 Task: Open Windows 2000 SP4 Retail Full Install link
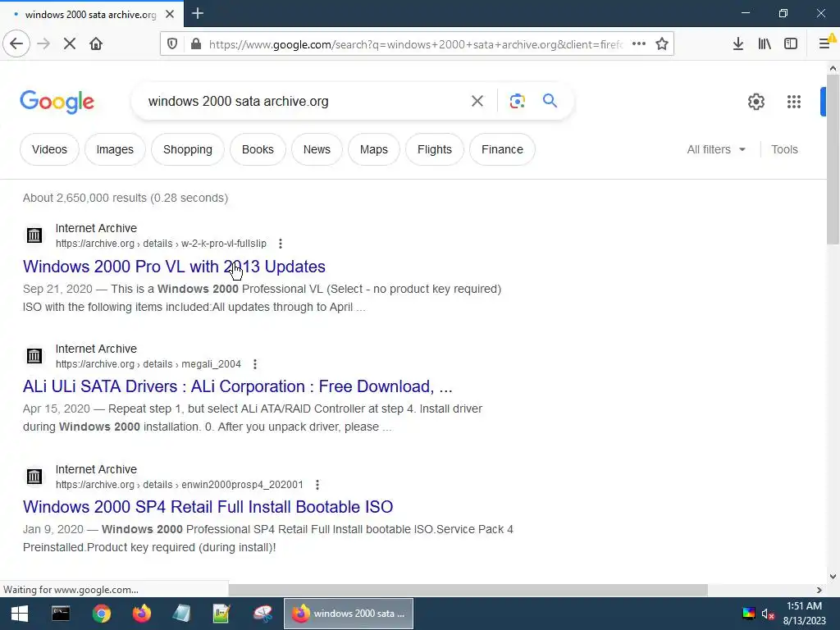click(208, 507)
